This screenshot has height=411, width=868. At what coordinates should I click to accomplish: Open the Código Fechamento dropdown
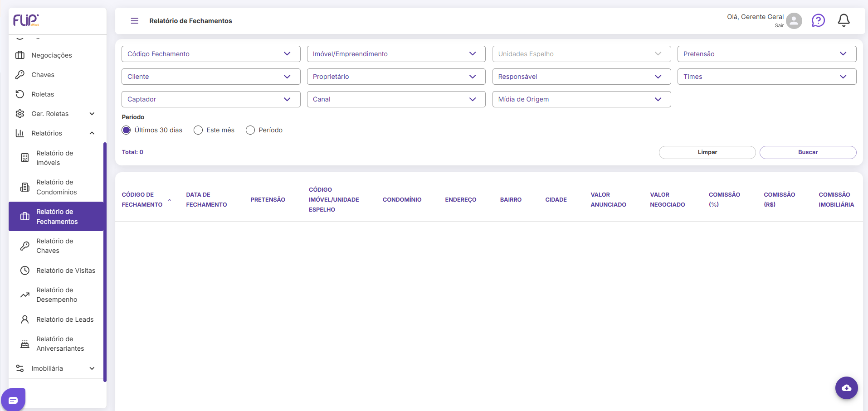pyautogui.click(x=211, y=54)
